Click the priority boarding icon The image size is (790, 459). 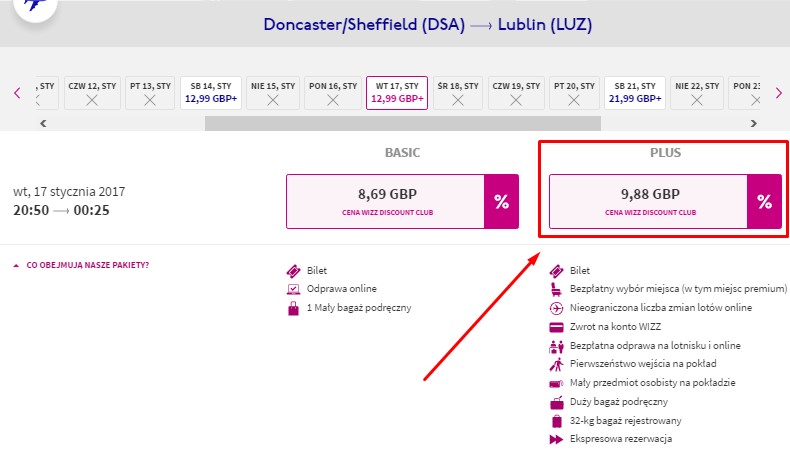(556, 364)
